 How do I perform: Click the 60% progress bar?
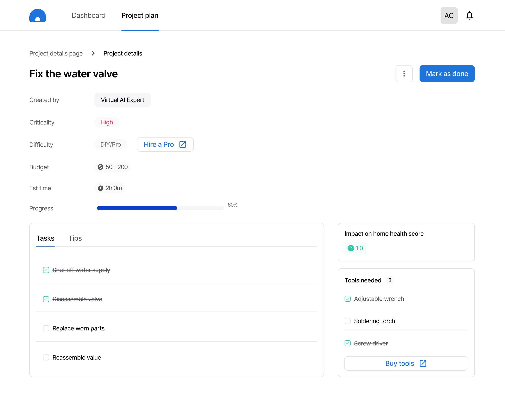point(160,208)
